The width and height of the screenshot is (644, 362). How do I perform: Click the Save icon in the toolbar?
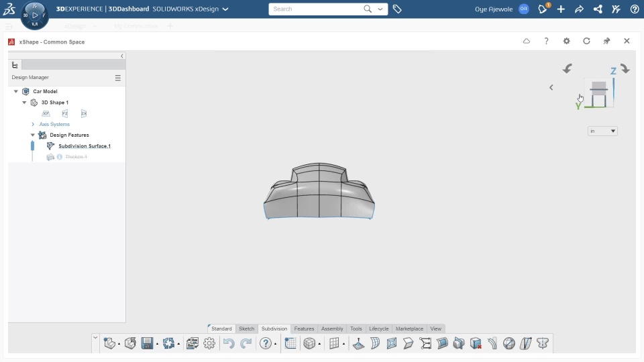click(x=147, y=343)
